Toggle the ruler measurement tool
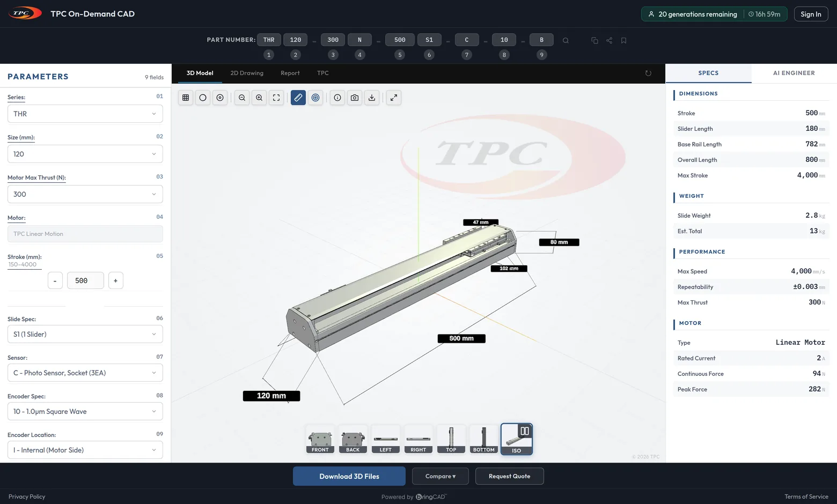This screenshot has height=504, width=837. [x=298, y=98]
